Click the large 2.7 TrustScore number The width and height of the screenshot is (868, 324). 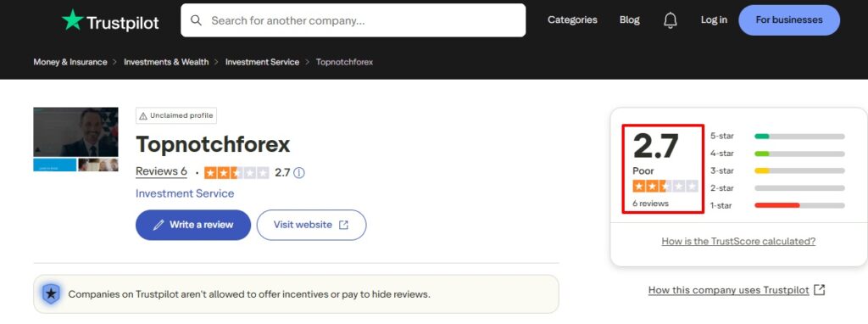tap(655, 146)
